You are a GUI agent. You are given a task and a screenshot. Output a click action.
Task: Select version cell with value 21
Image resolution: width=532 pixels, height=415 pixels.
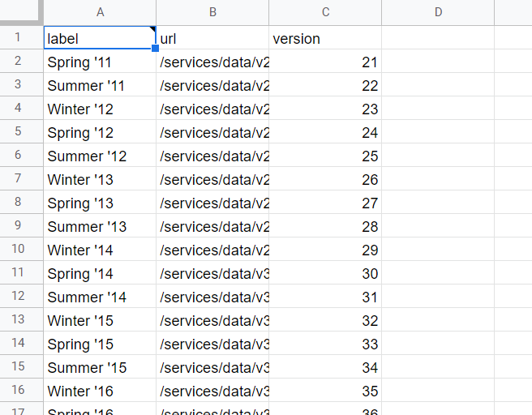325,61
